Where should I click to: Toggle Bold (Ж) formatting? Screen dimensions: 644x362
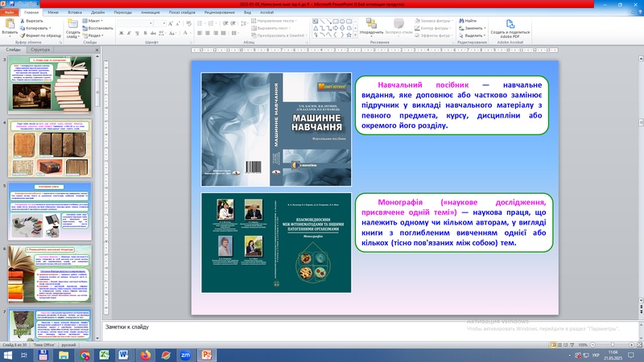tap(122, 33)
